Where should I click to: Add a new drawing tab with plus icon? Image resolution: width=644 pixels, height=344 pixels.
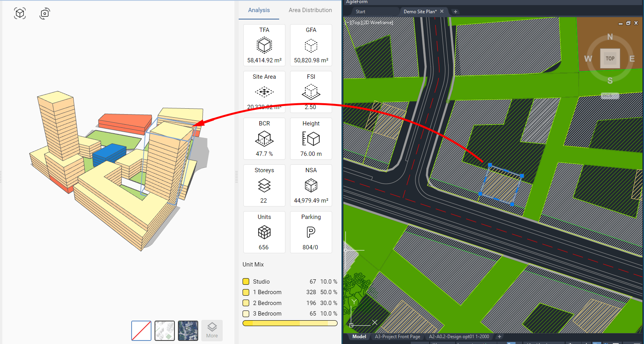pyautogui.click(x=456, y=12)
